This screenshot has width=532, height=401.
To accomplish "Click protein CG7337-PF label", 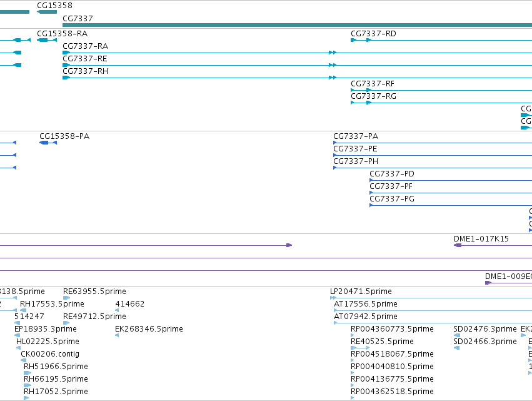I will click(x=391, y=186).
